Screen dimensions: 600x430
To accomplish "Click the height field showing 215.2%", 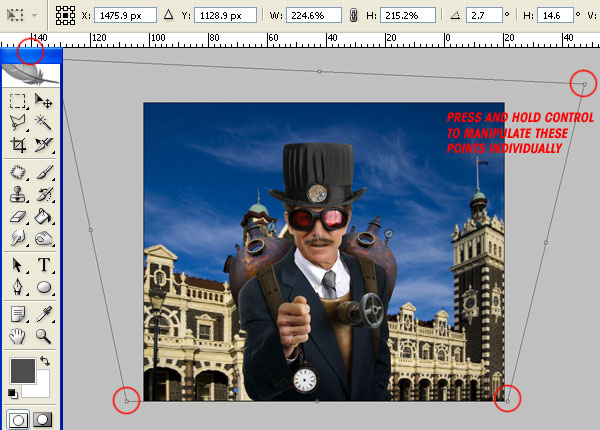I will coord(408,15).
